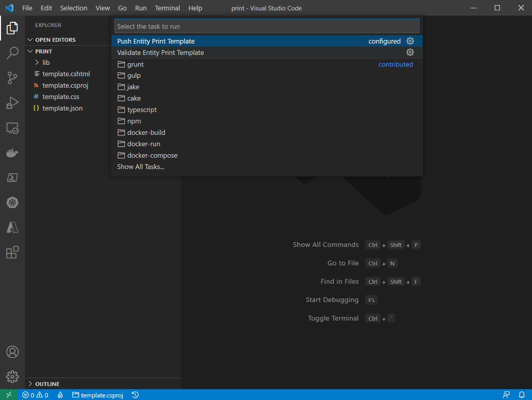Open the Azure view

(x=12, y=228)
